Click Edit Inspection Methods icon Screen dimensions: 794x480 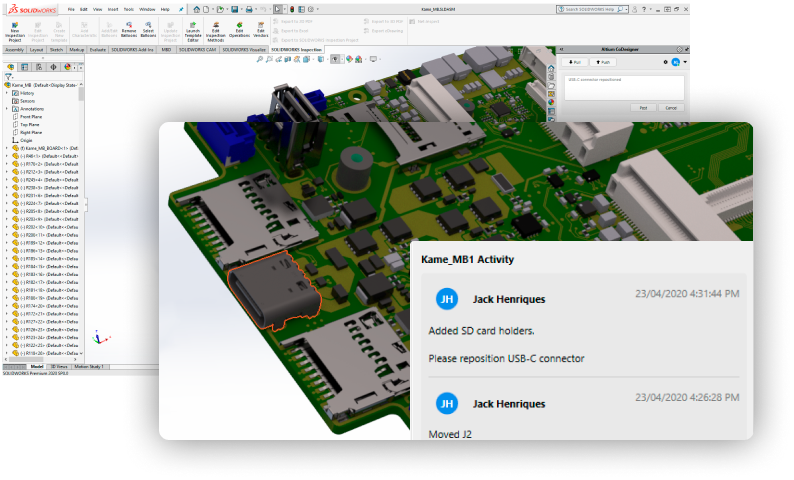[x=215, y=30]
